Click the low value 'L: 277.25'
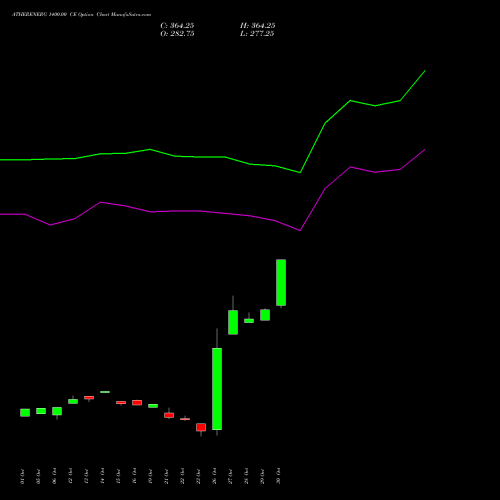The width and height of the screenshot is (500, 500). point(257,34)
